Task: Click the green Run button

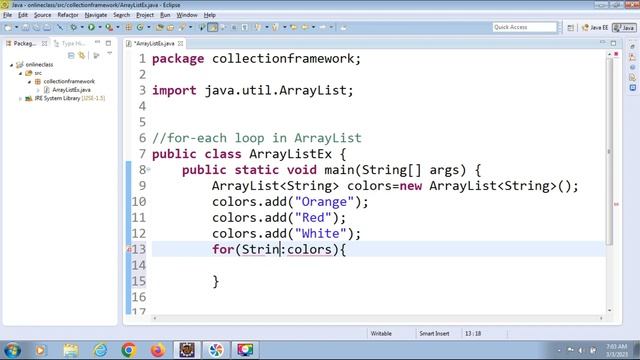Action: point(91,27)
